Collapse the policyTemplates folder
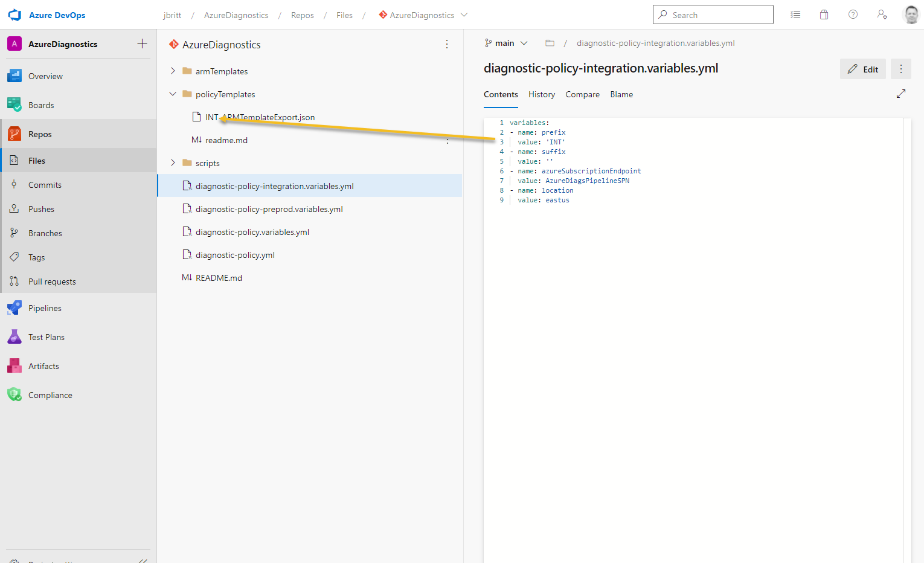This screenshot has height=563, width=924. pyautogui.click(x=173, y=94)
